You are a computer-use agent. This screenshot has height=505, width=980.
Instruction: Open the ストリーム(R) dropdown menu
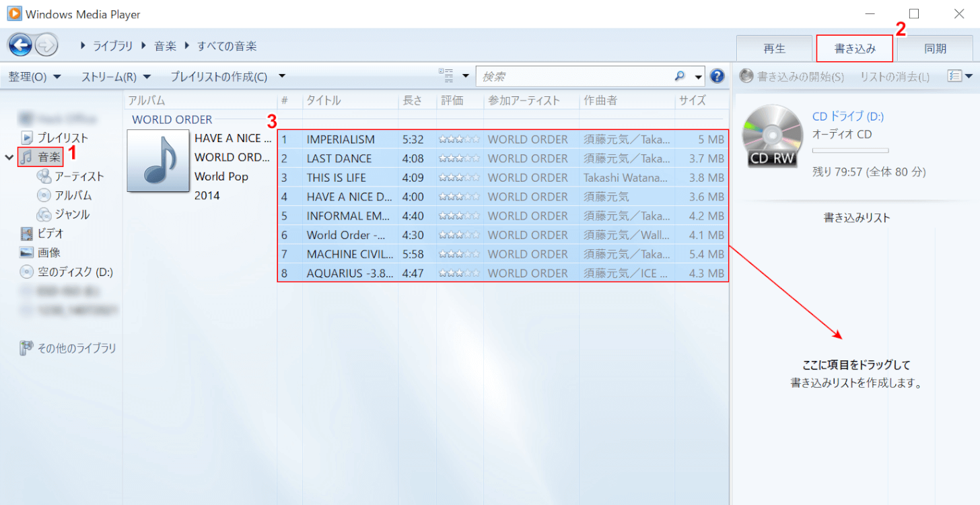[x=116, y=77]
